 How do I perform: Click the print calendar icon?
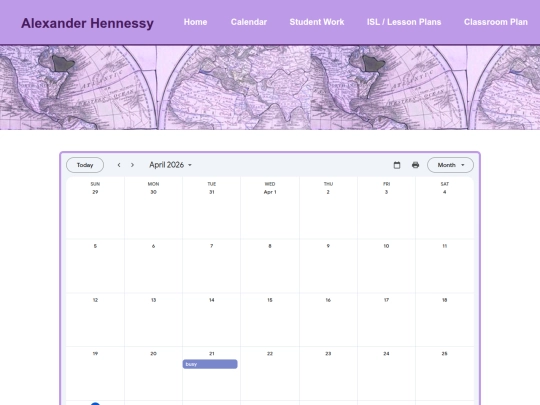coord(415,165)
